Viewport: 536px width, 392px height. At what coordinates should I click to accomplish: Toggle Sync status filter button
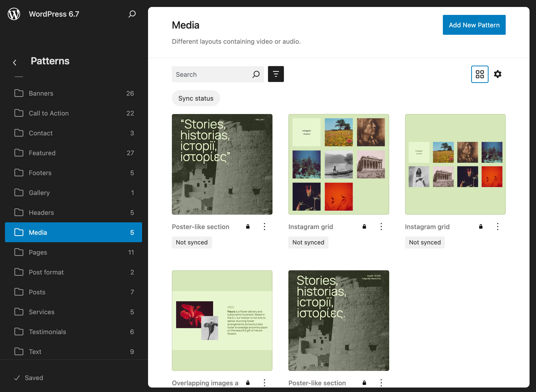click(196, 98)
